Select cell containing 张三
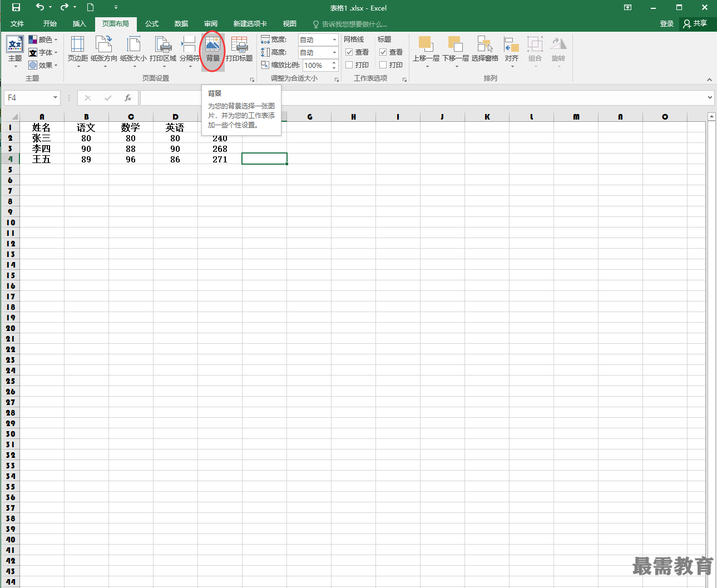The width and height of the screenshot is (717, 588). point(42,138)
